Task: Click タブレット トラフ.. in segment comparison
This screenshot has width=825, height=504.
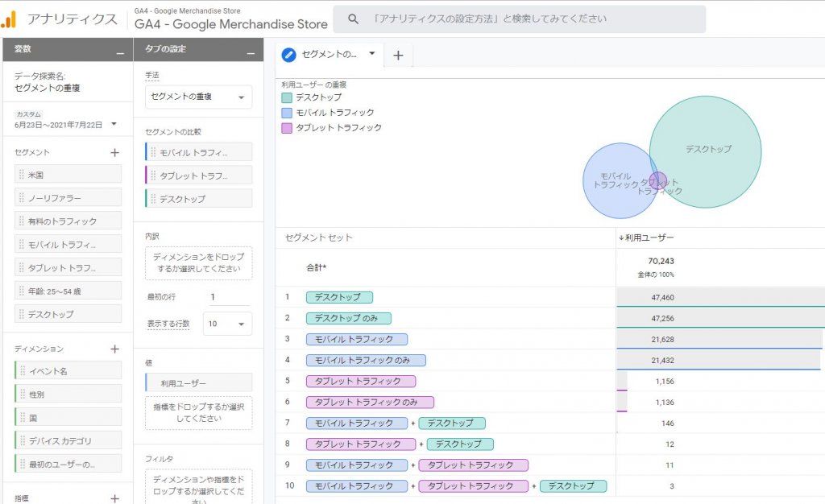Action: click(x=198, y=176)
